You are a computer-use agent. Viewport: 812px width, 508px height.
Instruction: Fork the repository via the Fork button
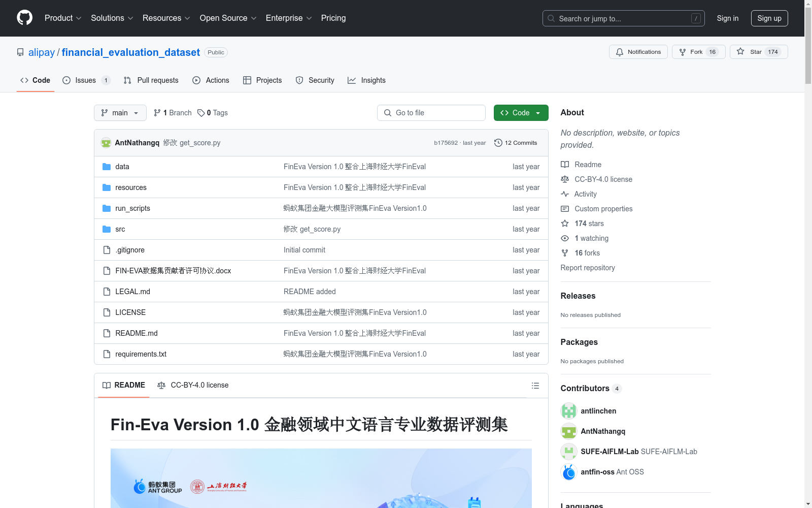pyautogui.click(x=699, y=52)
